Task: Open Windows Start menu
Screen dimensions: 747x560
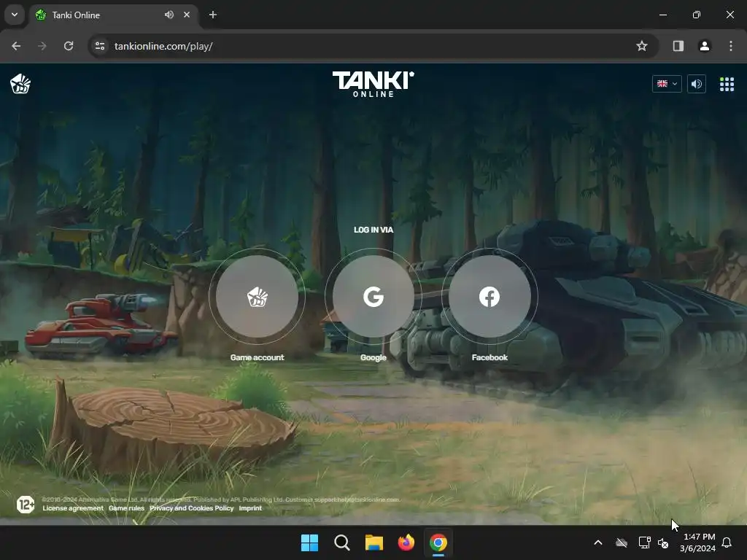Action: [x=309, y=542]
